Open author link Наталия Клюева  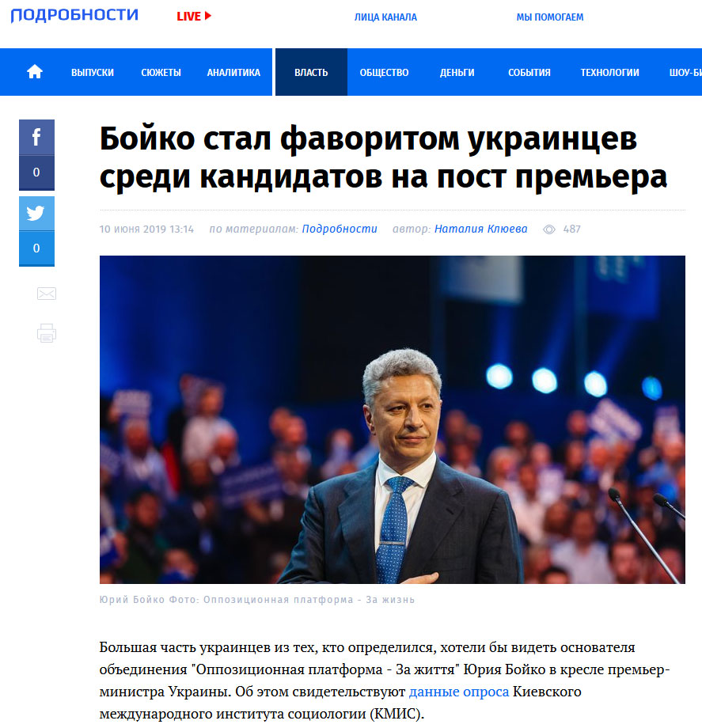480,229
